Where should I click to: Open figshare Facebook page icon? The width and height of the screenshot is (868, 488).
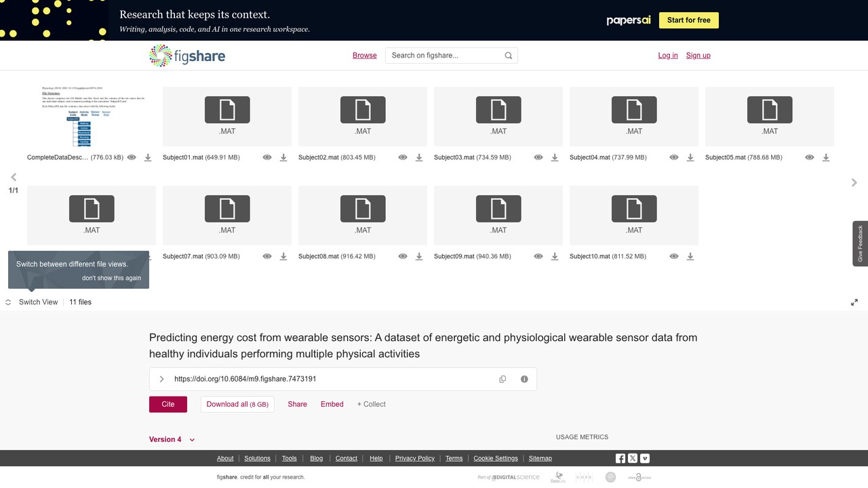pos(620,458)
